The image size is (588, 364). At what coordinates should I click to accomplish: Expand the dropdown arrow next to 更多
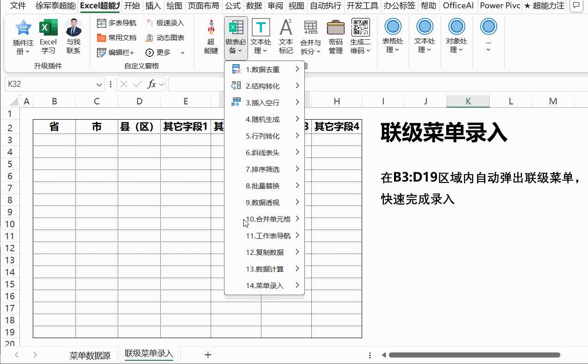pyautogui.click(x=182, y=53)
